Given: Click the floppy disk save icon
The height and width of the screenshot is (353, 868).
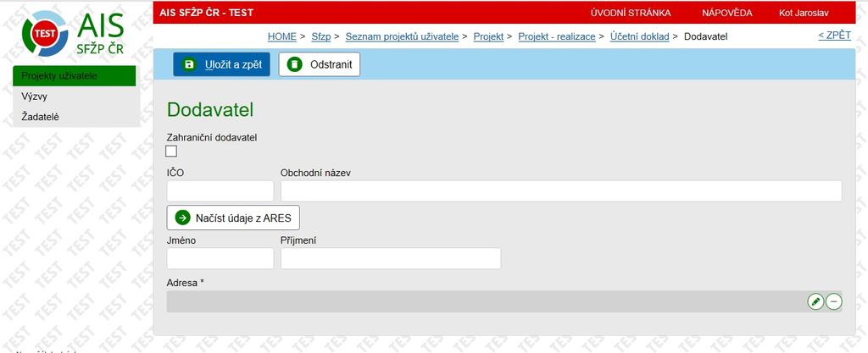Looking at the screenshot, I should [x=189, y=64].
